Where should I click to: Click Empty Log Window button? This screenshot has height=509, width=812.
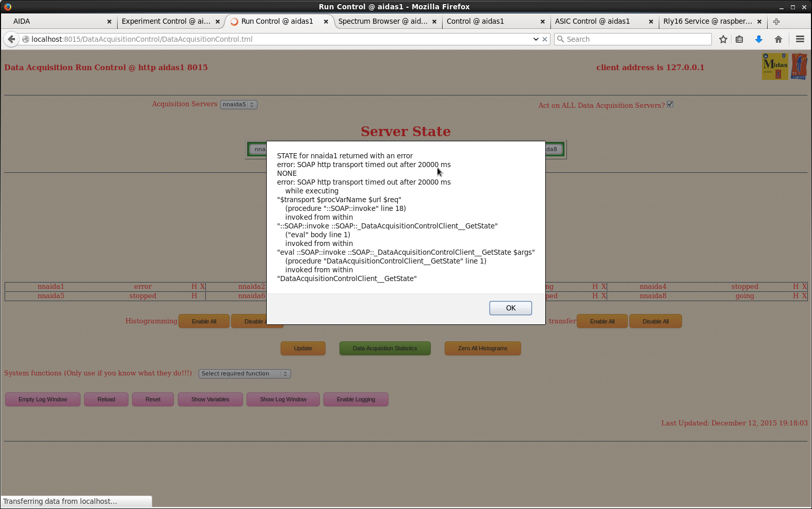coord(43,400)
